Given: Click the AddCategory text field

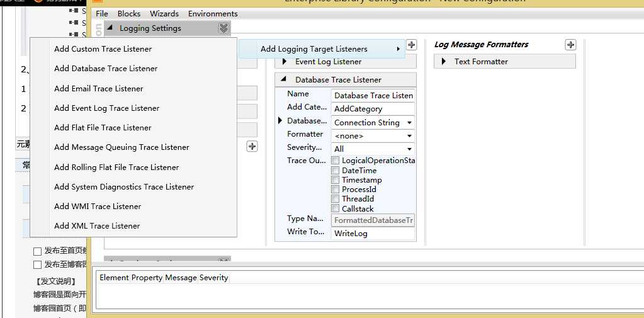Looking at the screenshot, I should (x=373, y=109).
